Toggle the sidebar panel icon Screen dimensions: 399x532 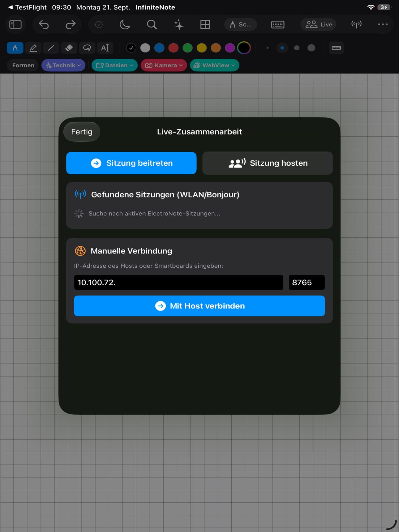point(15,24)
